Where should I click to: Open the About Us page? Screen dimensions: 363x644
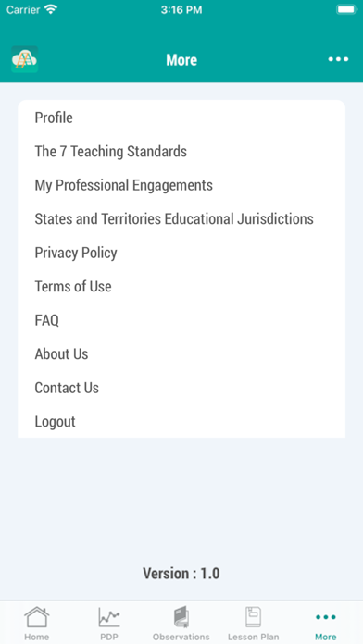click(x=181, y=353)
